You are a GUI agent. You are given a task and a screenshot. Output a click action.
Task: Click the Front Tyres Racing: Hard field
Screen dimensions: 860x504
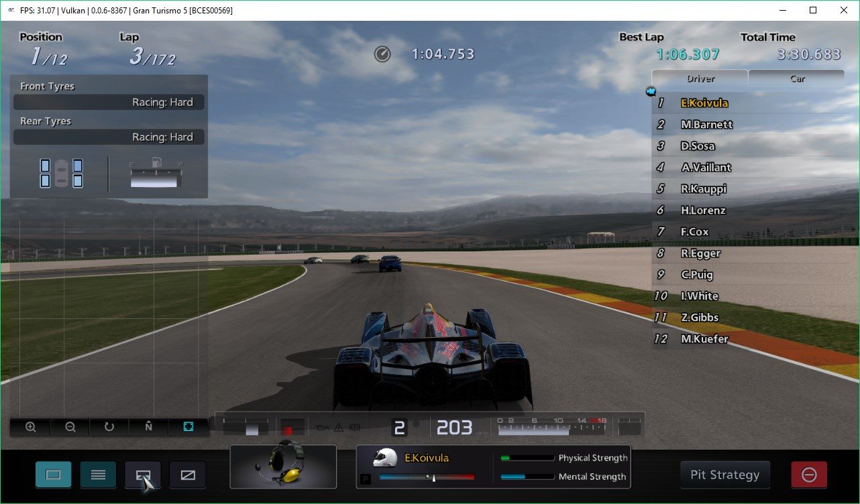(x=109, y=102)
